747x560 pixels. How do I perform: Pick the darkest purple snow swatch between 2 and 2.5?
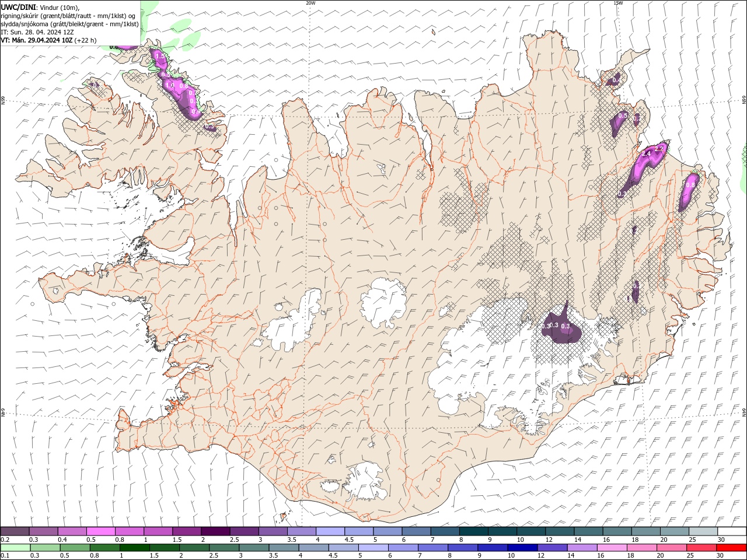(215, 531)
